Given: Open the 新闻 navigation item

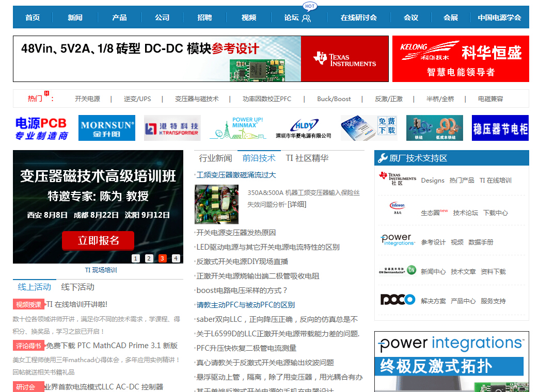Looking at the screenshot, I should [x=75, y=18].
